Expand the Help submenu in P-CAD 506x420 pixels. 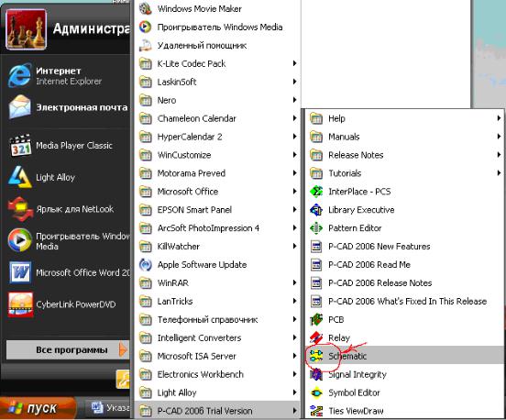(404, 118)
